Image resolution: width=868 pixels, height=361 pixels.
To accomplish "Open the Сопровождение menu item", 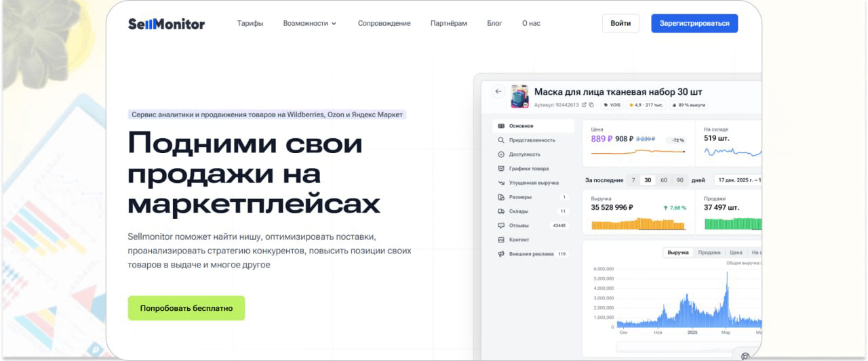I will [384, 24].
